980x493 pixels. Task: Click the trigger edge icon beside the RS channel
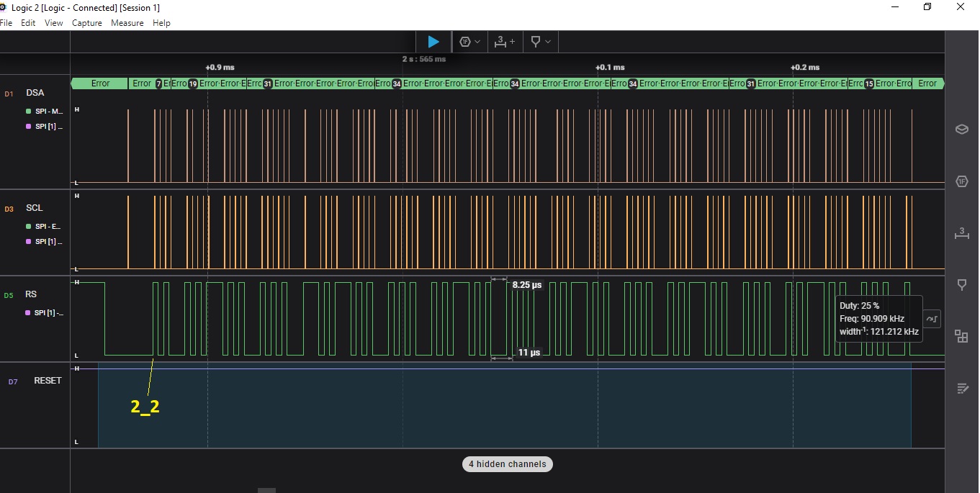tap(932, 318)
